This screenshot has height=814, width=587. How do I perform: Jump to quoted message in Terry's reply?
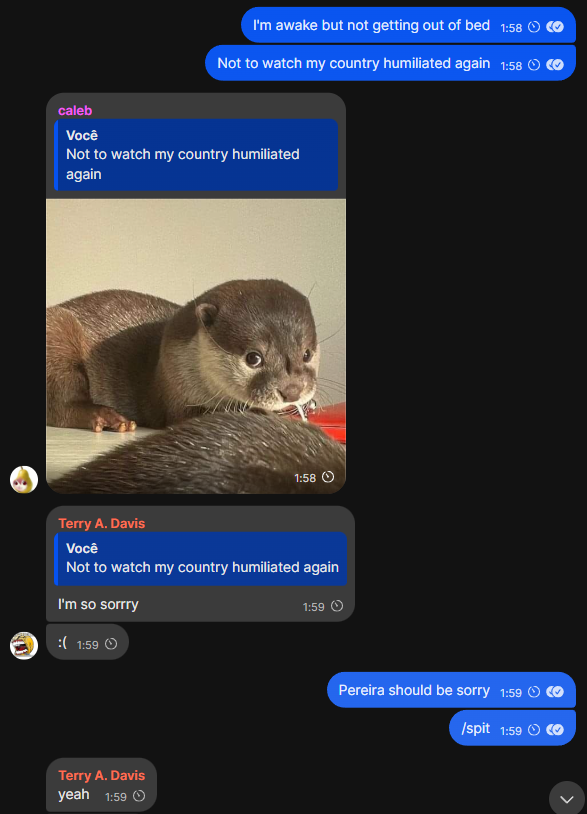pos(200,559)
